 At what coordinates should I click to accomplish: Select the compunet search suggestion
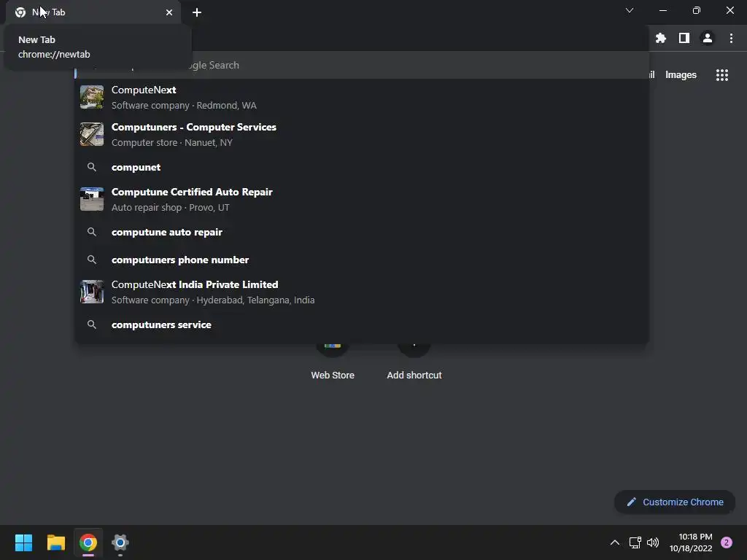coord(362,167)
